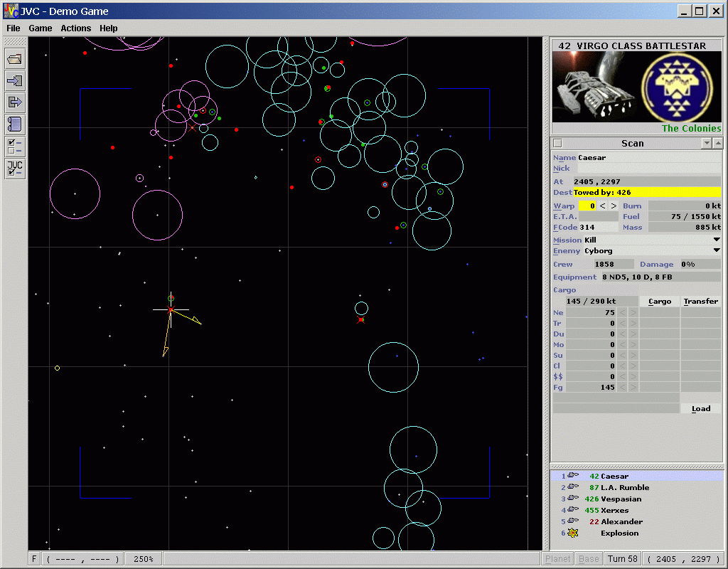
Task: Click the JVC preferences icon in left toolbar
Action: coord(15,169)
